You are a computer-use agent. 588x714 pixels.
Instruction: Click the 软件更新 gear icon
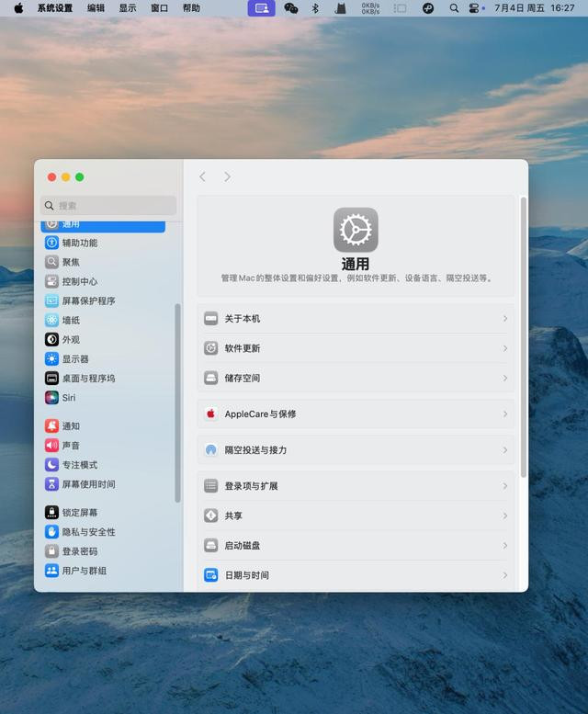[x=210, y=348]
